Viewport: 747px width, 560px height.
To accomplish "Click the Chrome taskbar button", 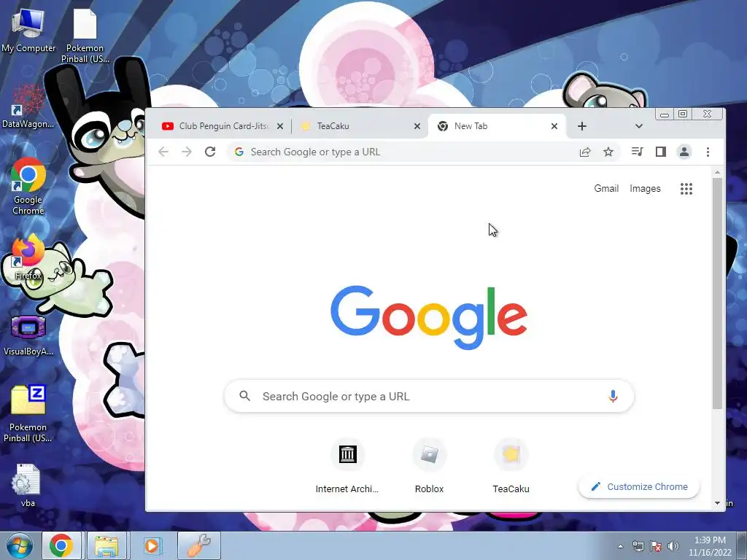I will (x=61, y=545).
